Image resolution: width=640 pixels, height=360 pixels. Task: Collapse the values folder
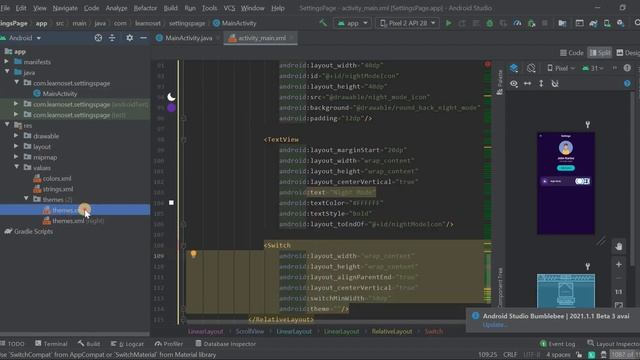[16, 168]
